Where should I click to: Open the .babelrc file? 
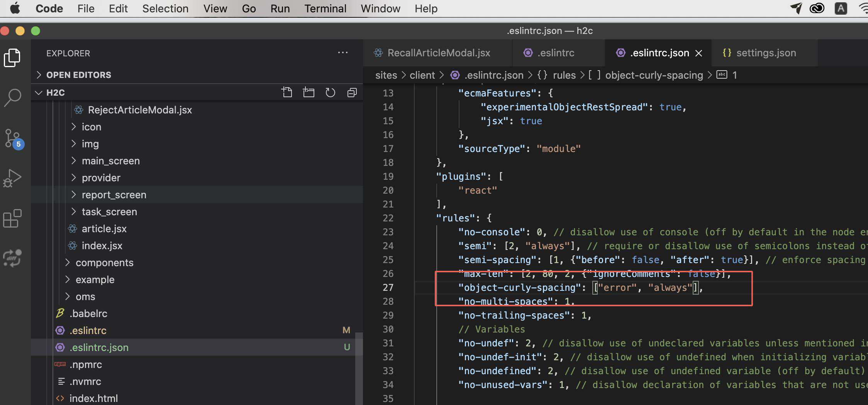coord(88,314)
